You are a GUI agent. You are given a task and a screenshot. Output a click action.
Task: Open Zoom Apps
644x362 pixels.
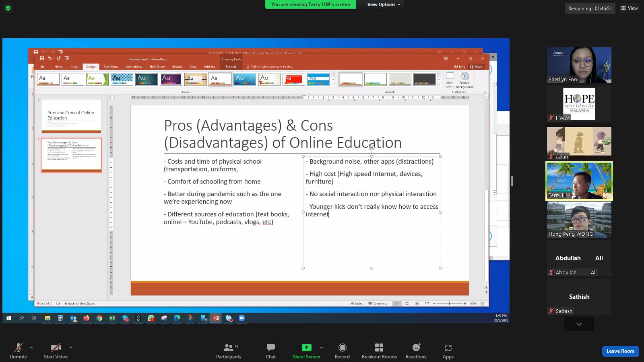(448, 351)
